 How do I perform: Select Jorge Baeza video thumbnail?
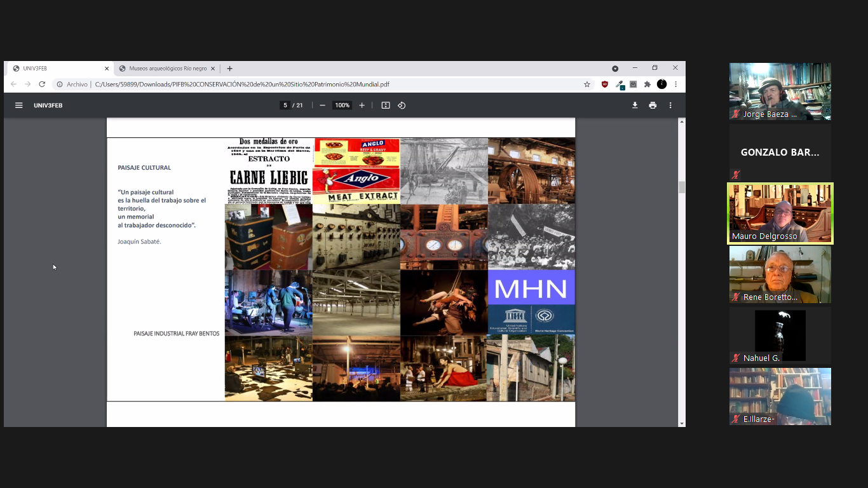coord(780,91)
